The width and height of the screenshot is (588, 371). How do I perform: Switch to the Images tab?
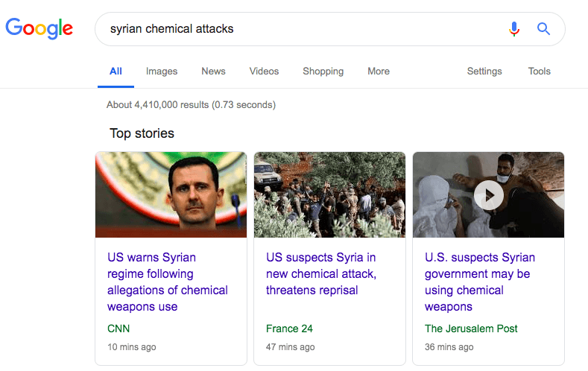[162, 72]
